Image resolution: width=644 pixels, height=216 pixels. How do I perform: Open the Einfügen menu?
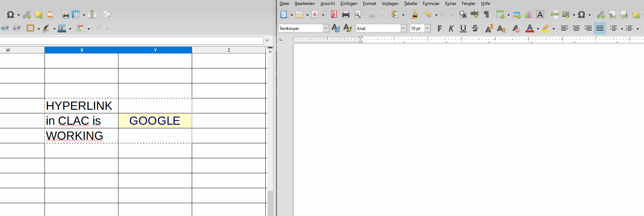349,4
